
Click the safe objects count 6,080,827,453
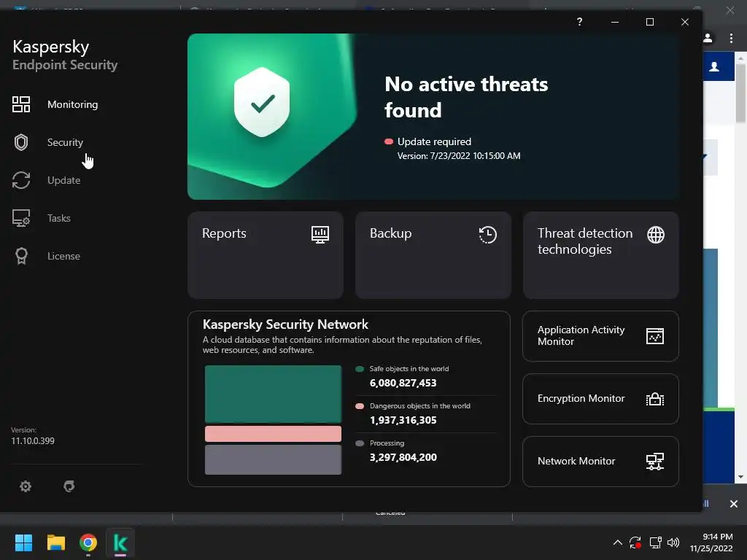tap(403, 383)
